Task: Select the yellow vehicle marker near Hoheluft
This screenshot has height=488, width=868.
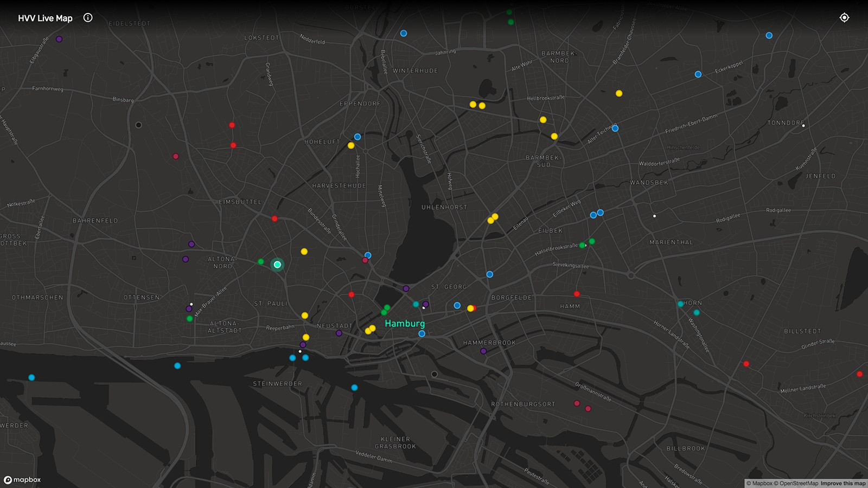Action: coord(350,145)
